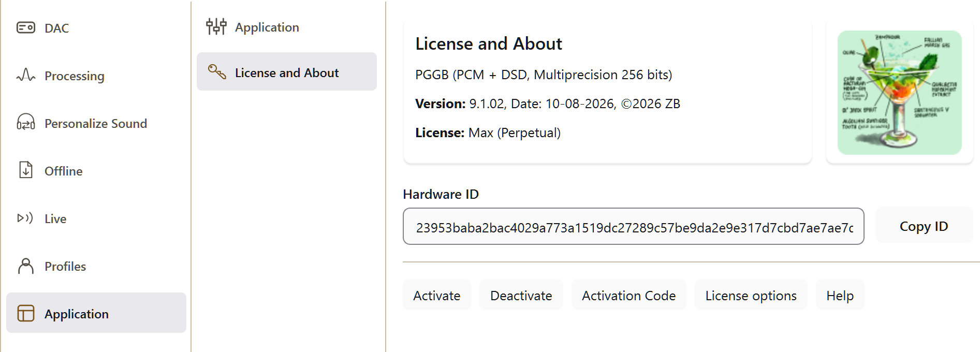The width and height of the screenshot is (980, 352).
Task: Click the PGGB Multiprecision 256 bits text
Action: point(544,75)
